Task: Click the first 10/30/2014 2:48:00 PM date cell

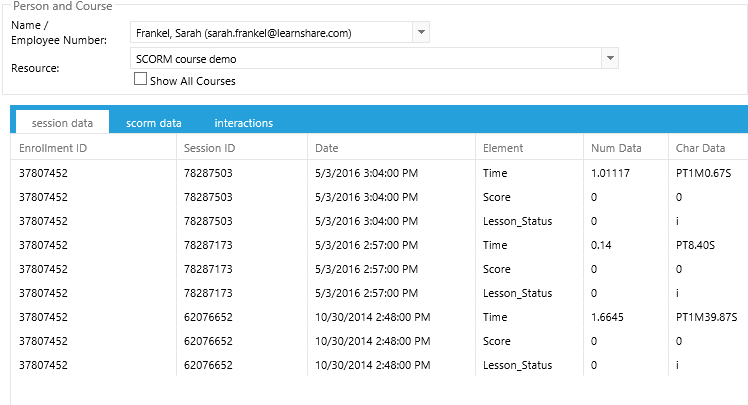Action: click(372, 317)
